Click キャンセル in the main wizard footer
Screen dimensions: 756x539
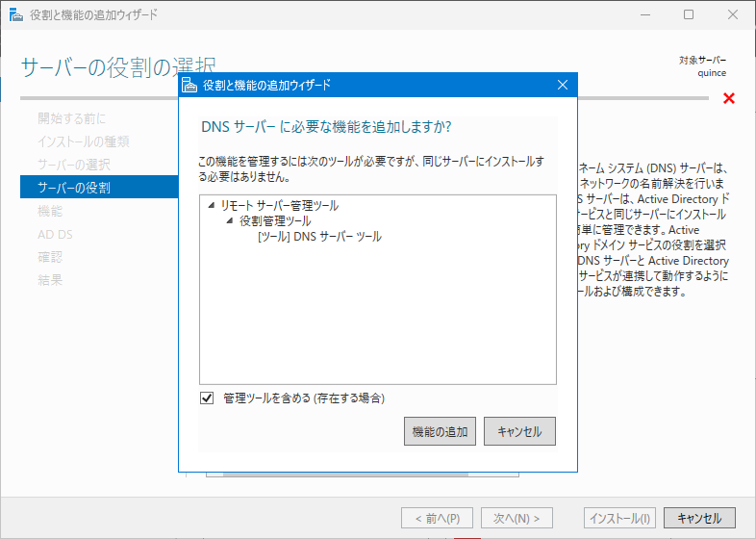pos(699,518)
